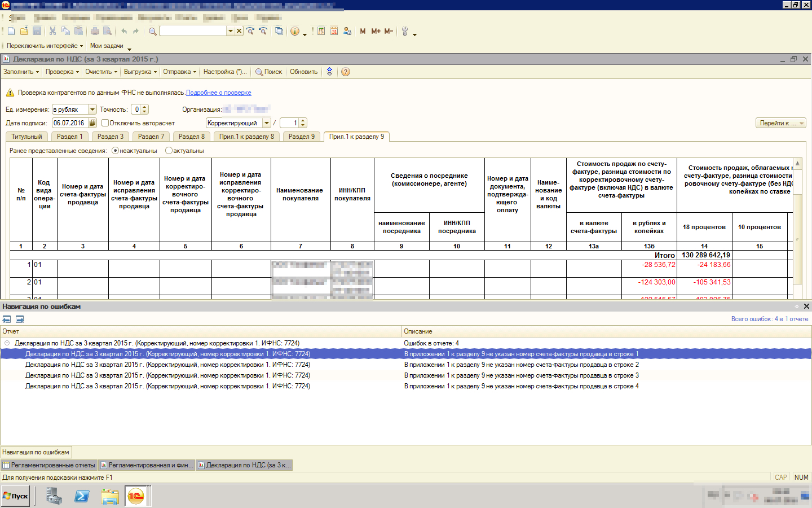Click the expand/collapse arrows icon beside Обновить

[x=330, y=72]
